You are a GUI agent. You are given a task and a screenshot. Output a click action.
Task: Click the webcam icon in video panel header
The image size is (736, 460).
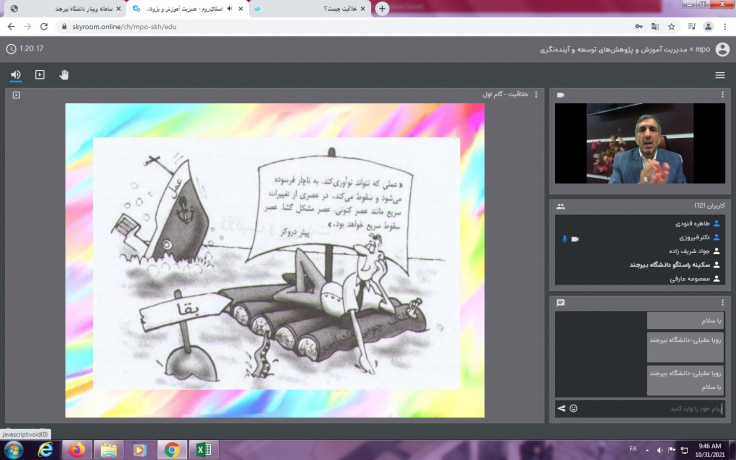(x=561, y=95)
